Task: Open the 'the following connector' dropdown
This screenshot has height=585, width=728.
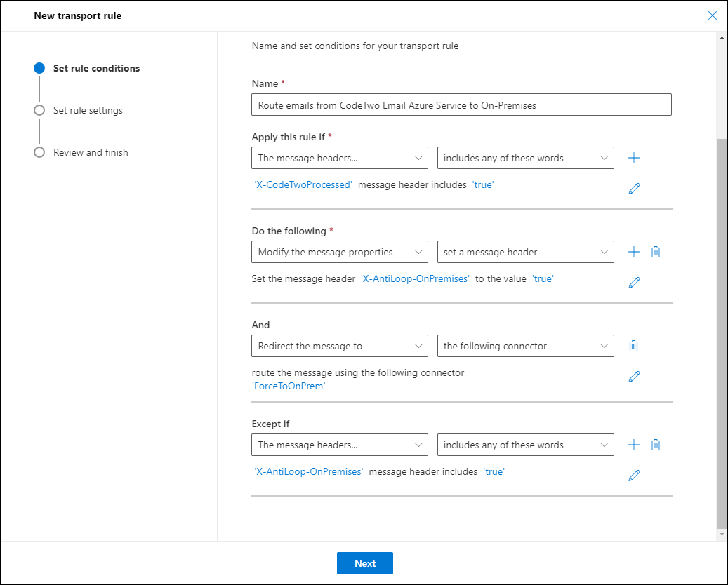Action: coord(526,346)
